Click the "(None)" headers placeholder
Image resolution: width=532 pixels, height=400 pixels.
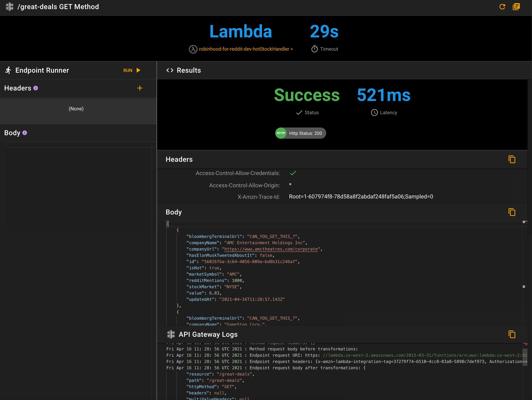point(76,109)
